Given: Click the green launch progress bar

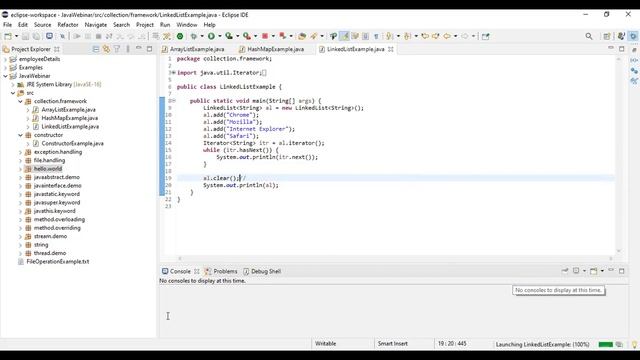Looking at the screenshot, I should click(605, 344).
